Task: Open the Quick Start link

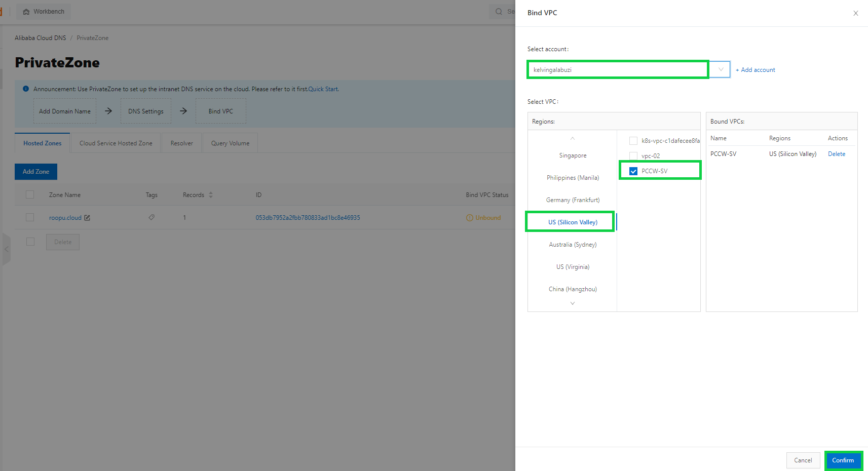Action: coord(323,89)
